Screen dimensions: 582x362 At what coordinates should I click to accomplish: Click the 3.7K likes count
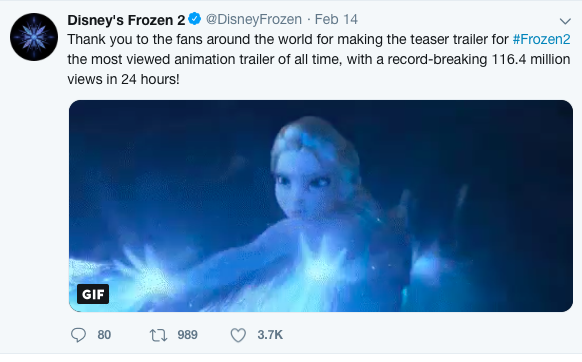pyautogui.click(x=270, y=335)
